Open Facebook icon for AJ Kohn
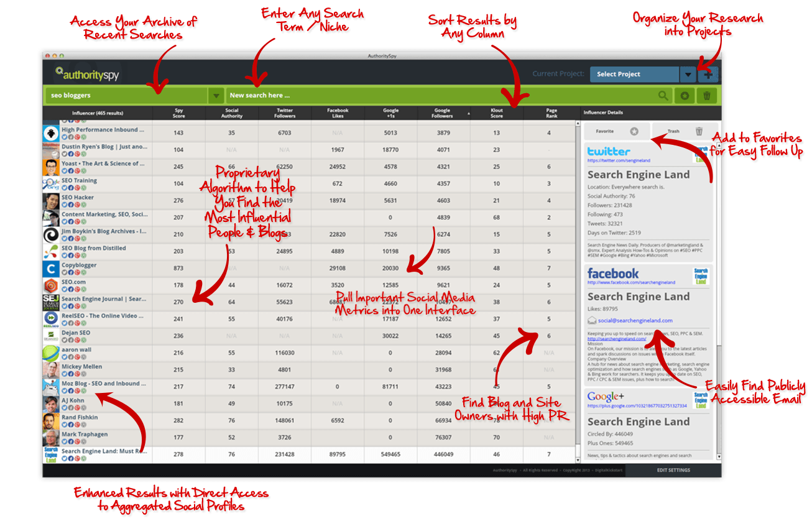Screen dimensions: 812x521 click(71, 407)
